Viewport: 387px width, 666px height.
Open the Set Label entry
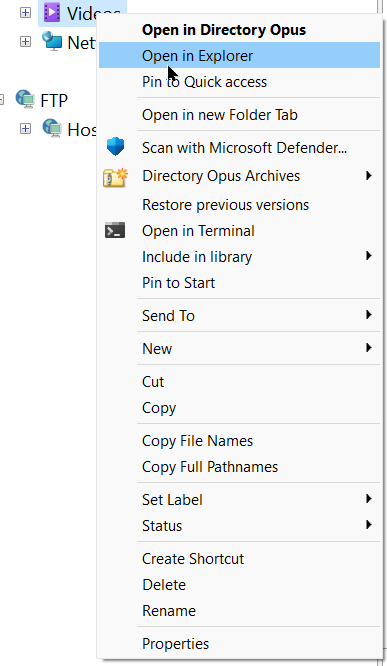[x=240, y=500]
